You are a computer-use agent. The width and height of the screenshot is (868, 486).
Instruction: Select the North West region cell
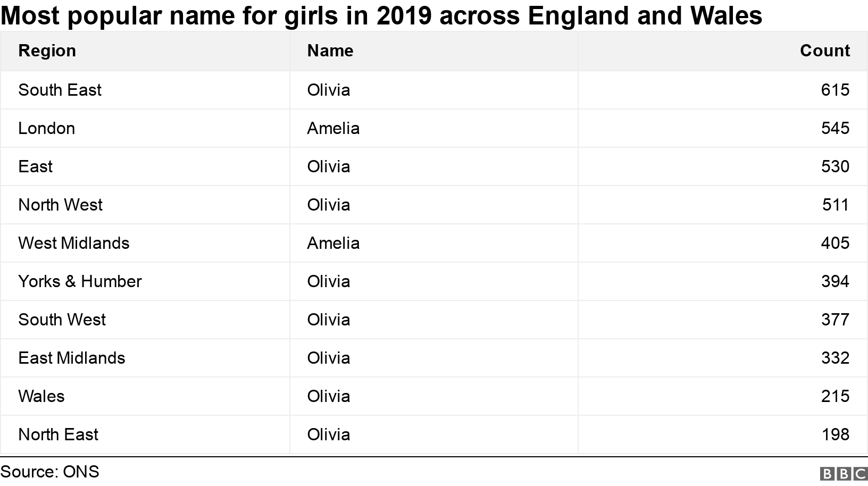[x=61, y=205]
